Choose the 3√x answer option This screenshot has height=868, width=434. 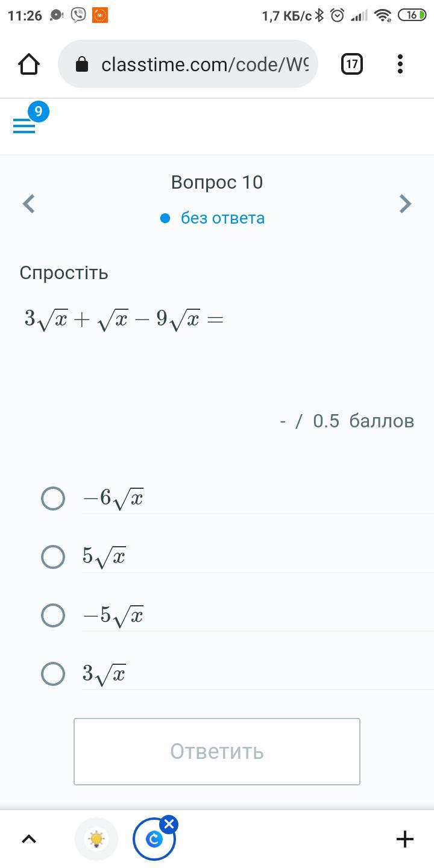[53, 674]
